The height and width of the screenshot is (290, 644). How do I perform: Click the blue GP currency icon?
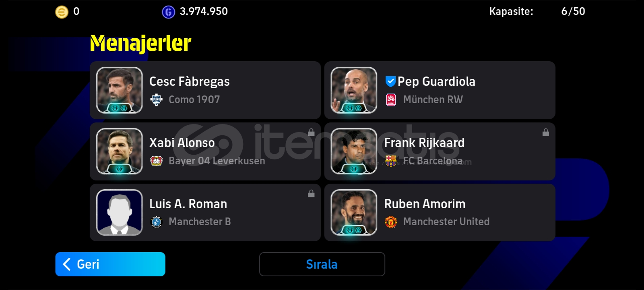point(168,12)
